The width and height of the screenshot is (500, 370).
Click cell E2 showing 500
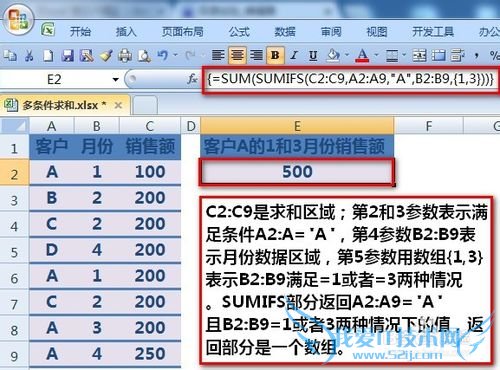297,172
